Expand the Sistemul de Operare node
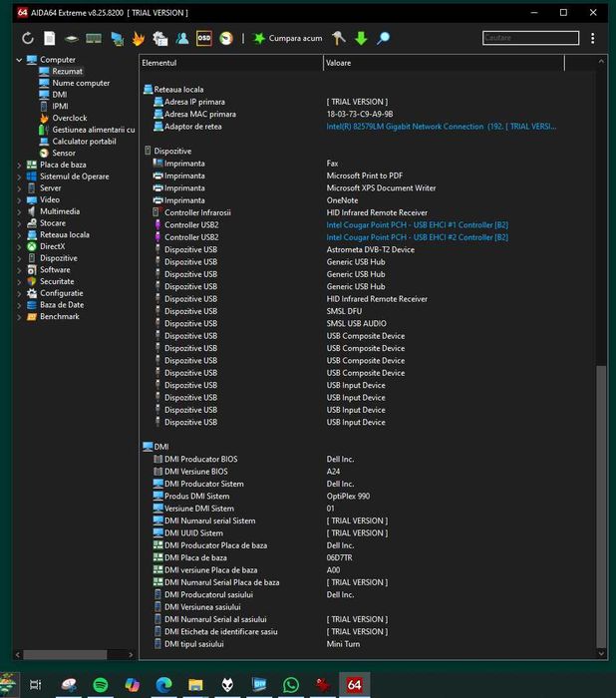 [x=19, y=176]
